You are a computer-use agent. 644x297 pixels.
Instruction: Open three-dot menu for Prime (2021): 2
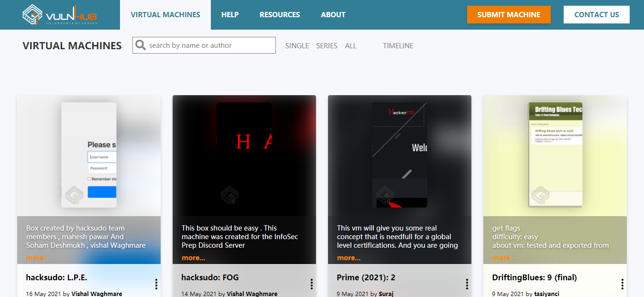tap(467, 284)
